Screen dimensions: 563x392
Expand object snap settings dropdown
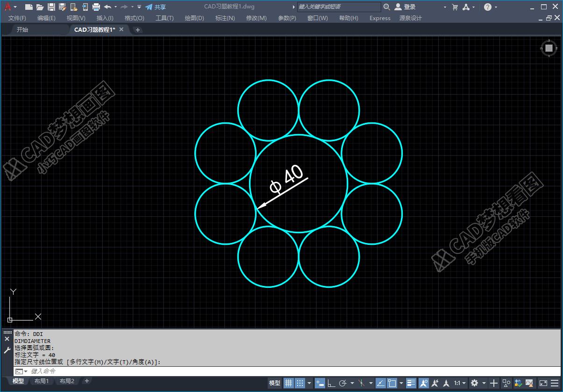pyautogui.click(x=401, y=383)
